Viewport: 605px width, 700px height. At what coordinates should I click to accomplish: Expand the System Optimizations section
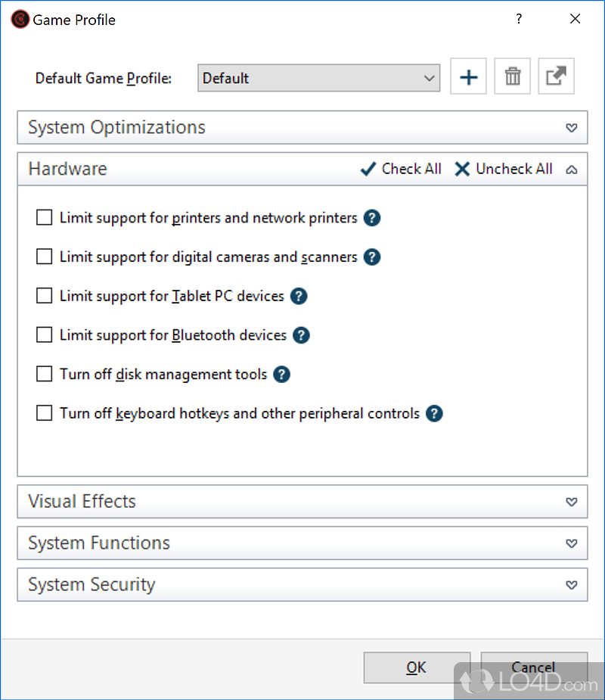pyautogui.click(x=572, y=127)
